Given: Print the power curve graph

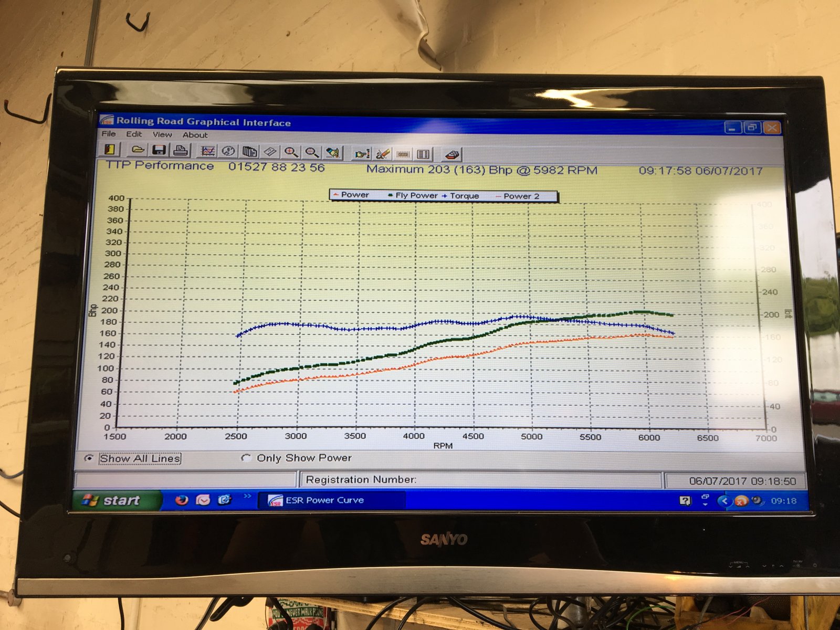Looking at the screenshot, I should [180, 151].
